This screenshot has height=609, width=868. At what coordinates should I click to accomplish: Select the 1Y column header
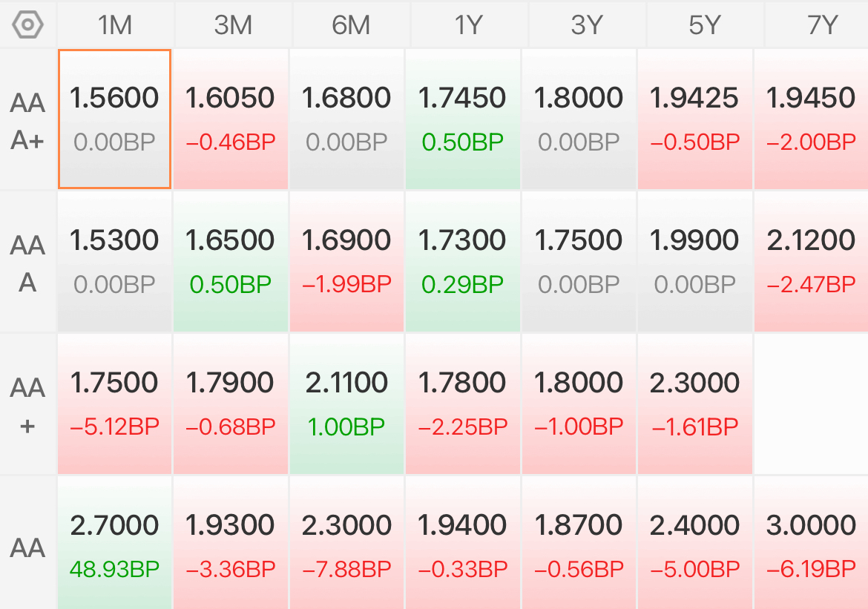469,25
